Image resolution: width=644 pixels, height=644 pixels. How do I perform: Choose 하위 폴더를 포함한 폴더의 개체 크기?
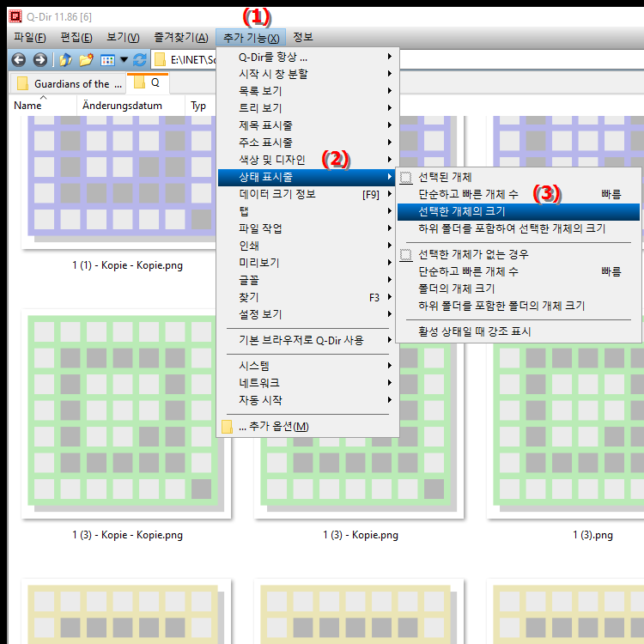tap(519, 306)
